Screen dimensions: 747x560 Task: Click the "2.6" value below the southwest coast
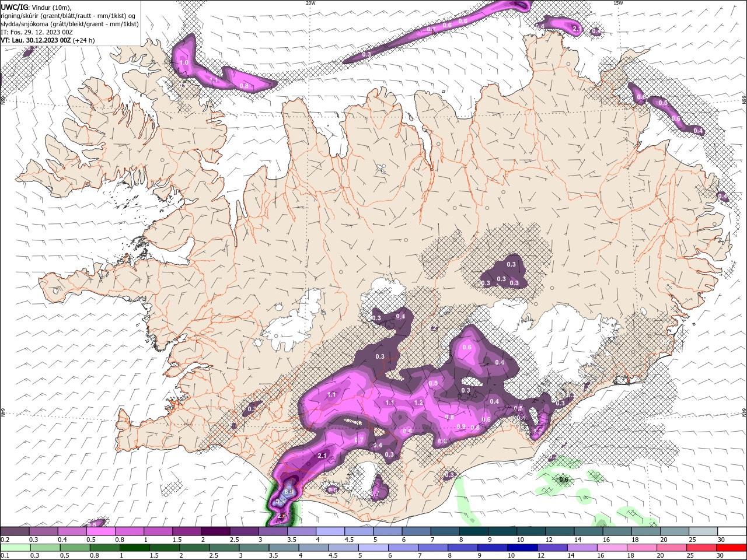coord(282,516)
